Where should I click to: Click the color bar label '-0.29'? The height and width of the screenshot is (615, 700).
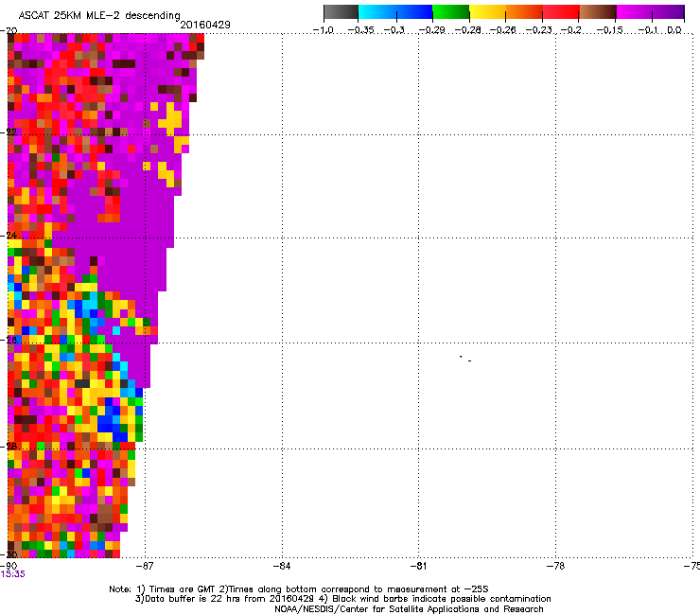pos(431,30)
